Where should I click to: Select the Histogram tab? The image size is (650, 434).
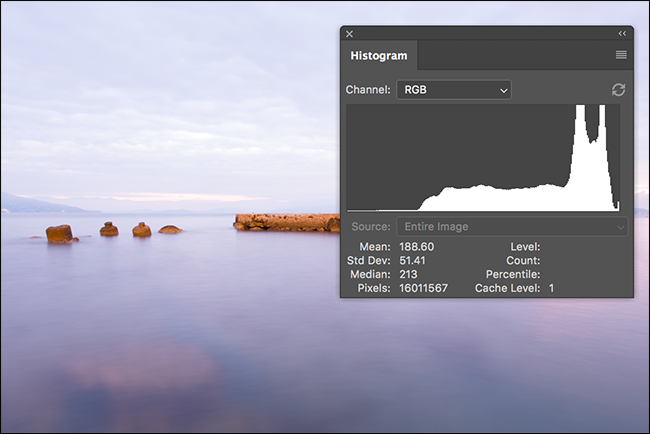(379, 56)
